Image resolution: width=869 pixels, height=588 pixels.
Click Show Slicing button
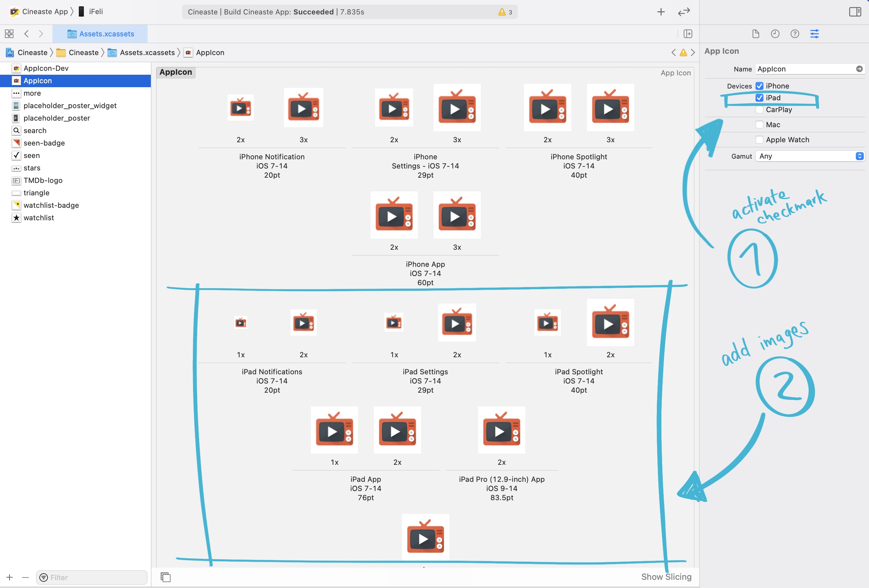point(666,577)
